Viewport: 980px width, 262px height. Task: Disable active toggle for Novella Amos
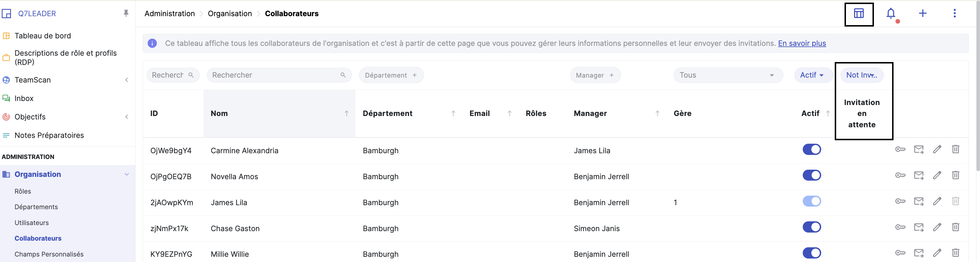[x=811, y=175]
